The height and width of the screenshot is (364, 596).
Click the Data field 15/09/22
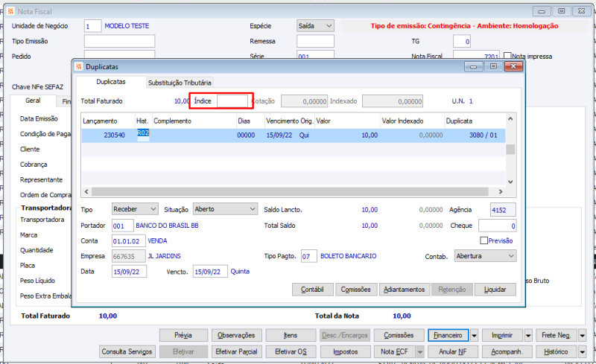tap(129, 272)
